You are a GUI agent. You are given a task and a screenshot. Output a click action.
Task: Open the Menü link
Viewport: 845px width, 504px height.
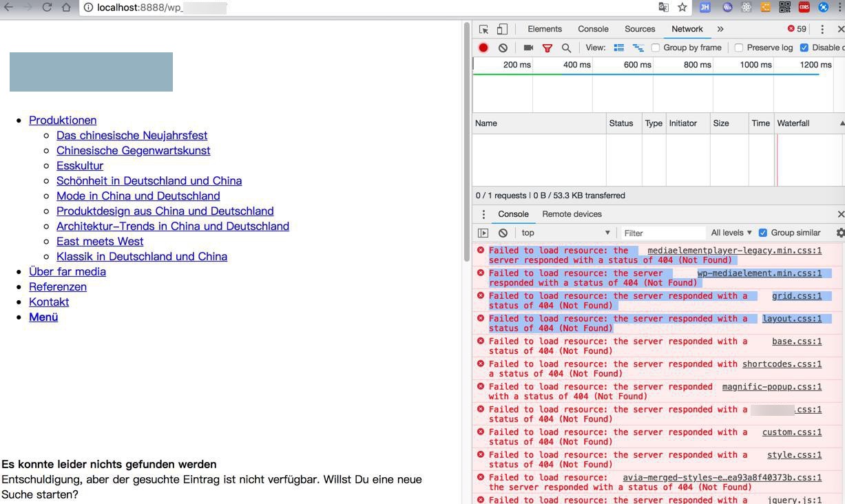pyautogui.click(x=43, y=317)
